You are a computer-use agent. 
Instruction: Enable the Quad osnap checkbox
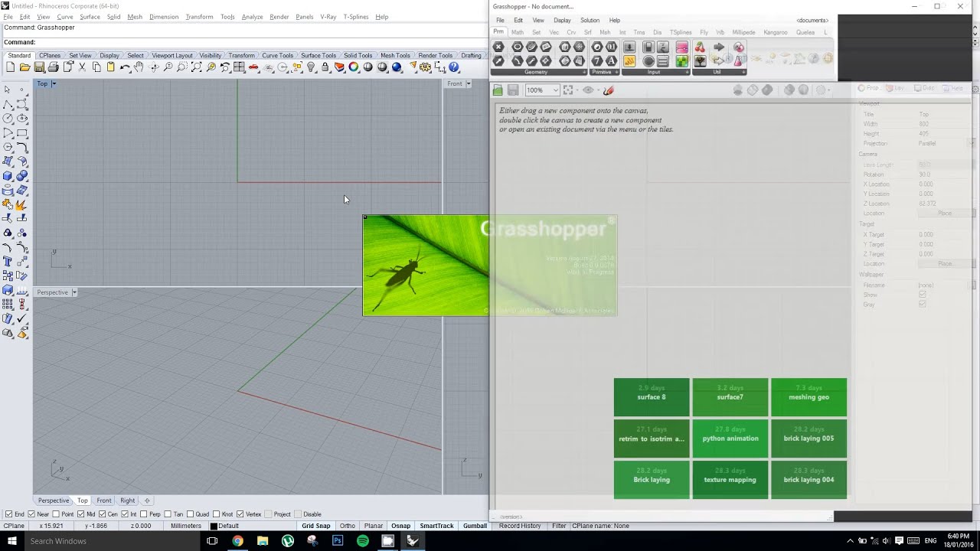190,514
